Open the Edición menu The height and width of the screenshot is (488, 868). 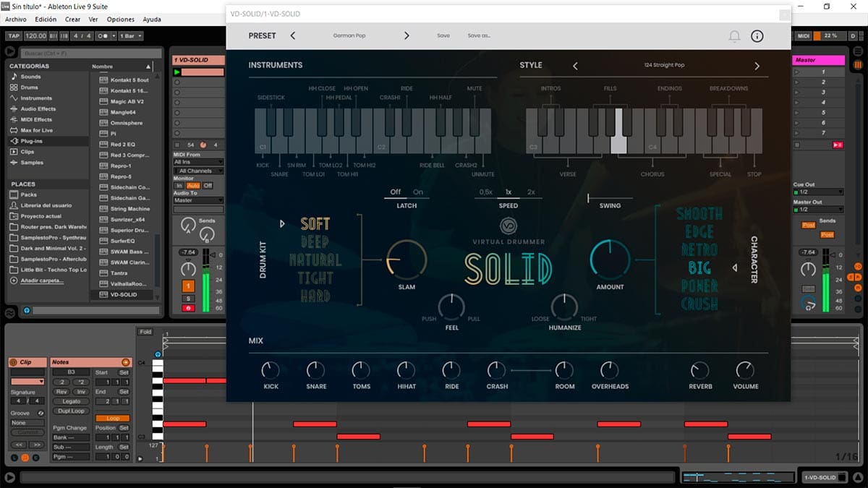pos(46,20)
